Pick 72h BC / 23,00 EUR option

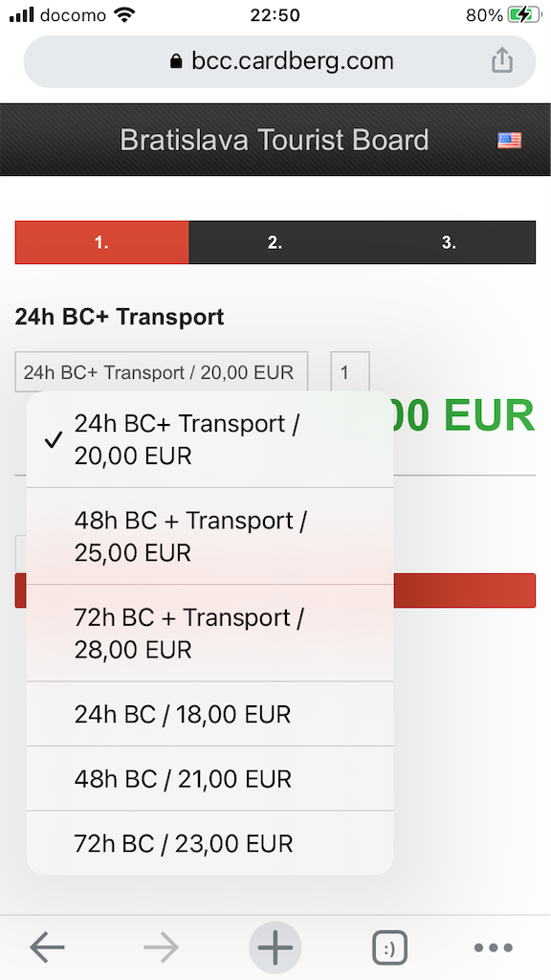(x=209, y=843)
